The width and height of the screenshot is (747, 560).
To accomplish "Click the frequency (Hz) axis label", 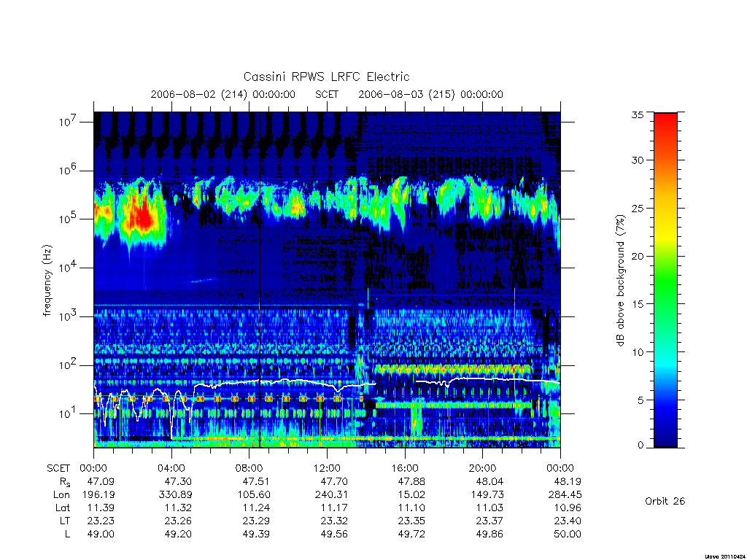I will coord(47,281).
